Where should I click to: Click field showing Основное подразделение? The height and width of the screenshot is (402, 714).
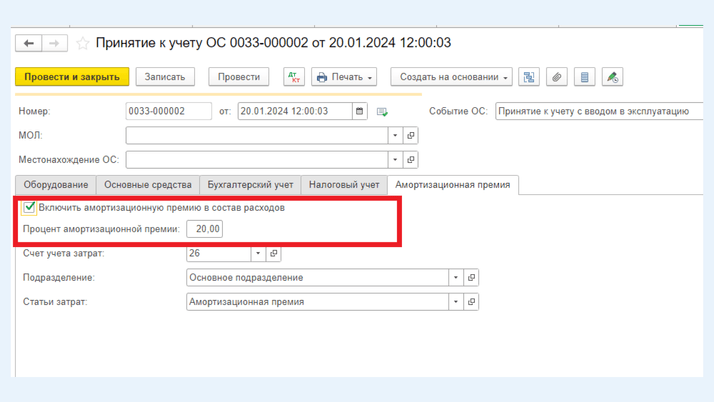pos(318,277)
